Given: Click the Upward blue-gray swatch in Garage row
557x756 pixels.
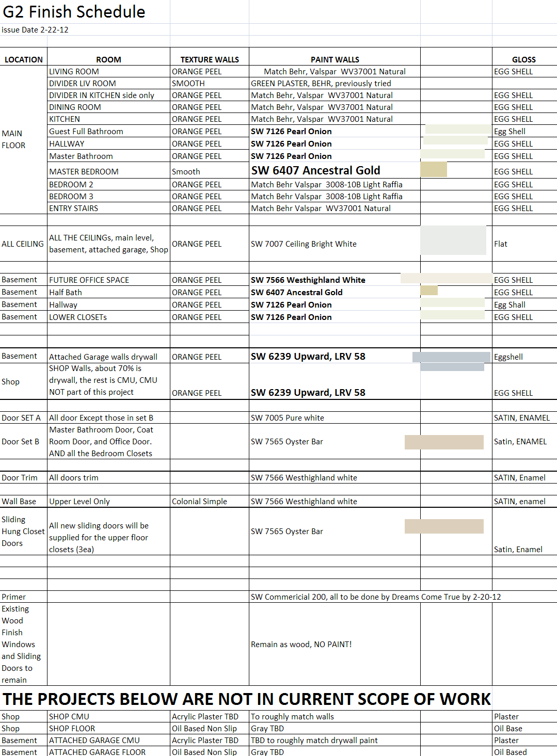Looking at the screenshot, I should pos(451,357).
